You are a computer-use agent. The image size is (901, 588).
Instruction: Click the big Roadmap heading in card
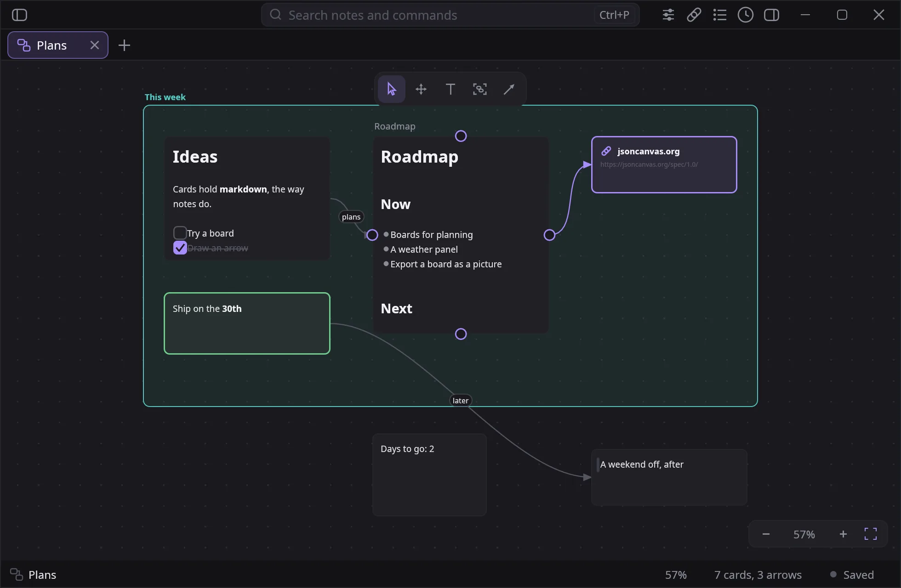419,157
